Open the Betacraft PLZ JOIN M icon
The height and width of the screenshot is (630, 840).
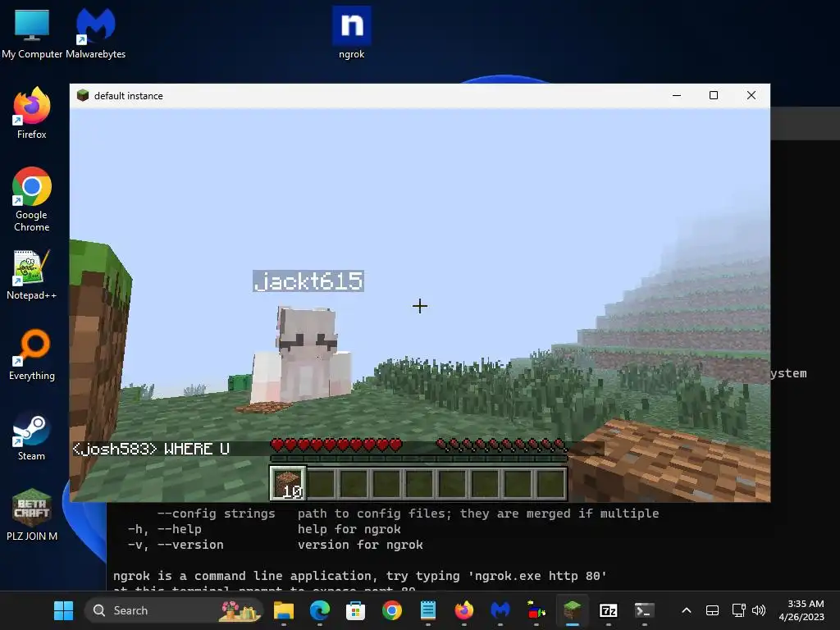point(32,514)
